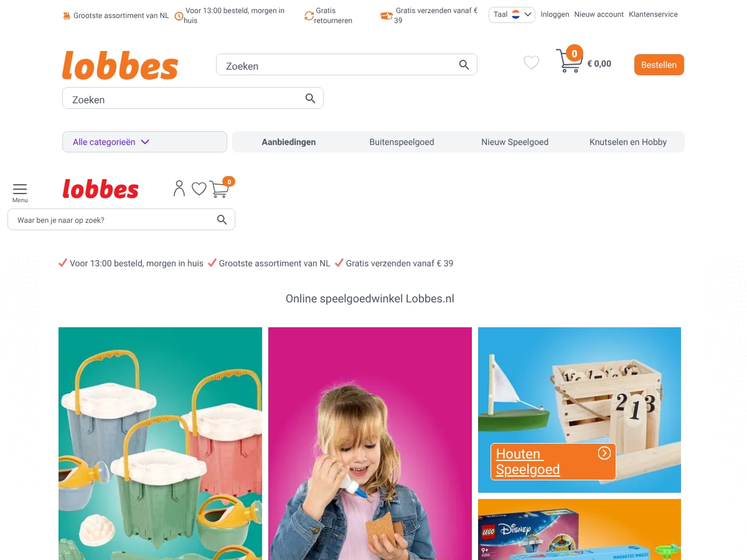747x560 pixels.
Task: Open the Aanbiedingen menu item
Action: [289, 142]
